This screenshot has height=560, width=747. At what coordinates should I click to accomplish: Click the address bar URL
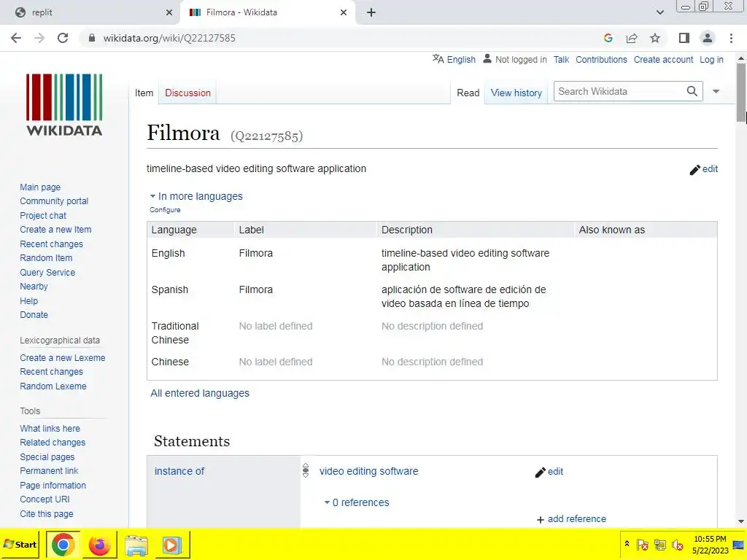(169, 38)
